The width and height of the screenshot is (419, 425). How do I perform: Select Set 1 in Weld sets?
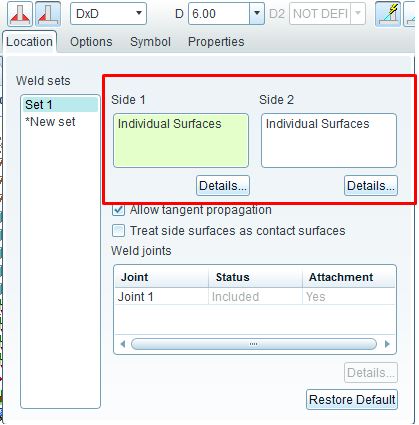pos(60,105)
